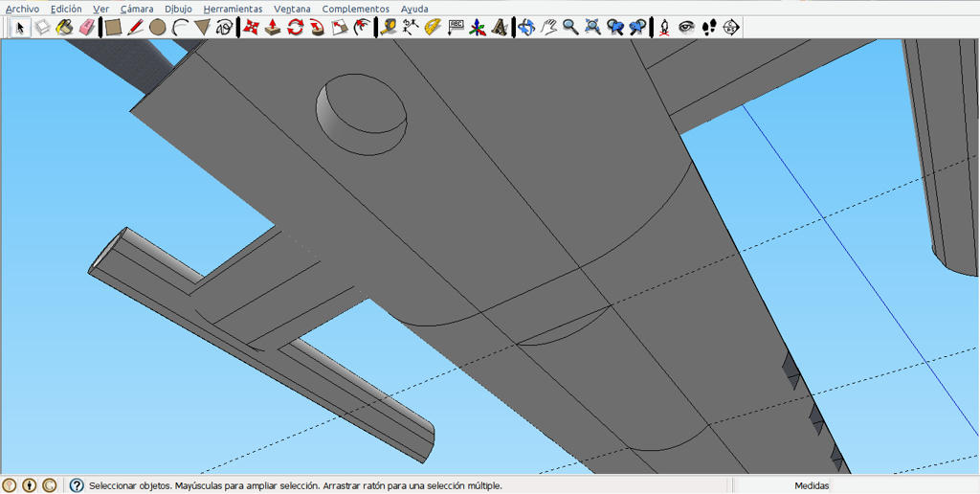Image resolution: width=980 pixels, height=494 pixels.
Task: Click the Zoom Extents icon
Action: [x=592, y=27]
